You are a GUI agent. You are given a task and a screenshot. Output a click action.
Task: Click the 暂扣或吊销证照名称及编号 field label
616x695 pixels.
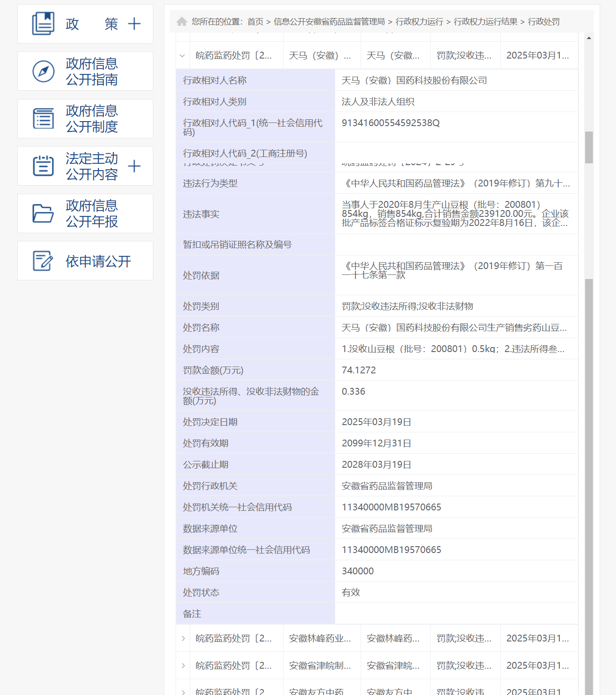(x=237, y=245)
